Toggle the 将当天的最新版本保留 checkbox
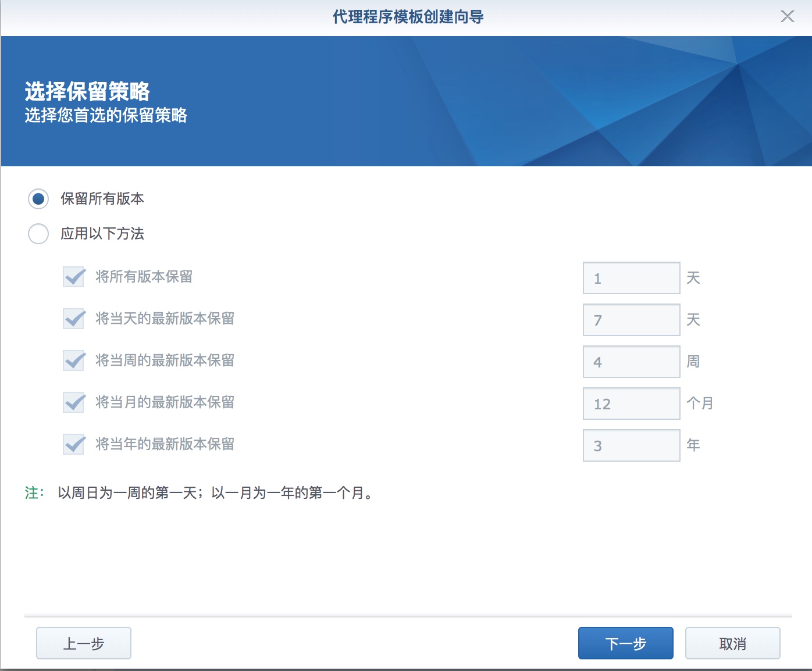812x671 pixels. click(74, 319)
